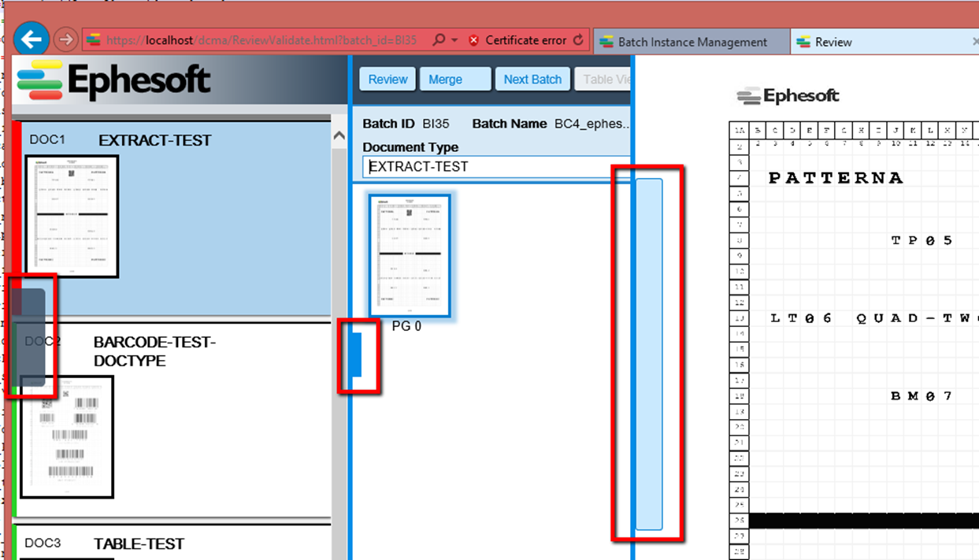
Task: Switch to Batch Instance Management tab
Action: click(692, 42)
